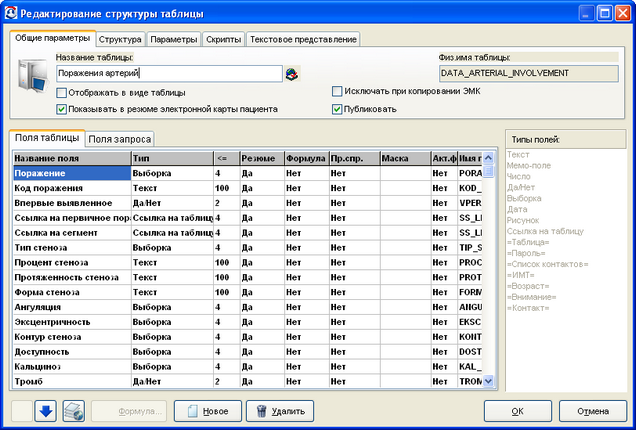This screenshot has width=636, height=430.
Task: Click the 'Резюме' column header
Action: click(x=262, y=158)
